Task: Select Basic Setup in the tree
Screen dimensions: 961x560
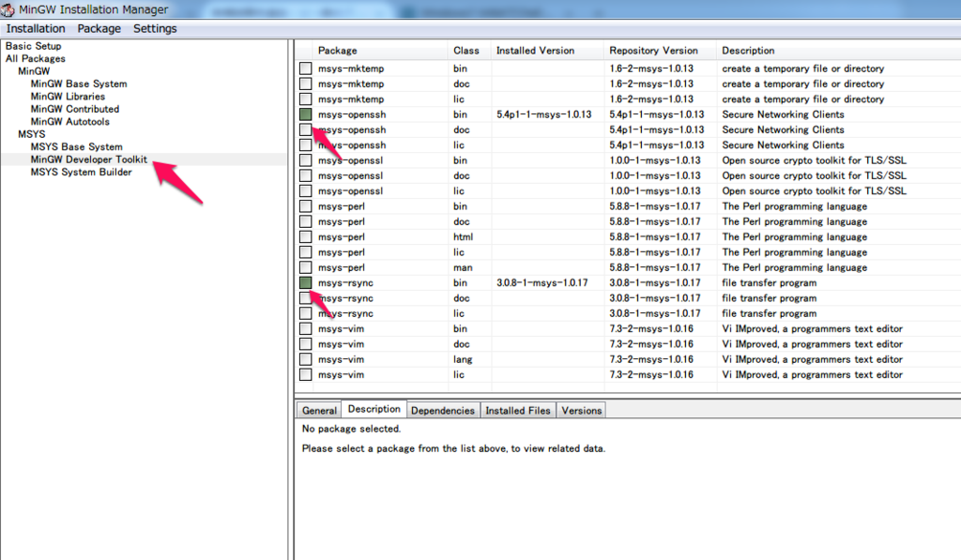Action: point(34,46)
